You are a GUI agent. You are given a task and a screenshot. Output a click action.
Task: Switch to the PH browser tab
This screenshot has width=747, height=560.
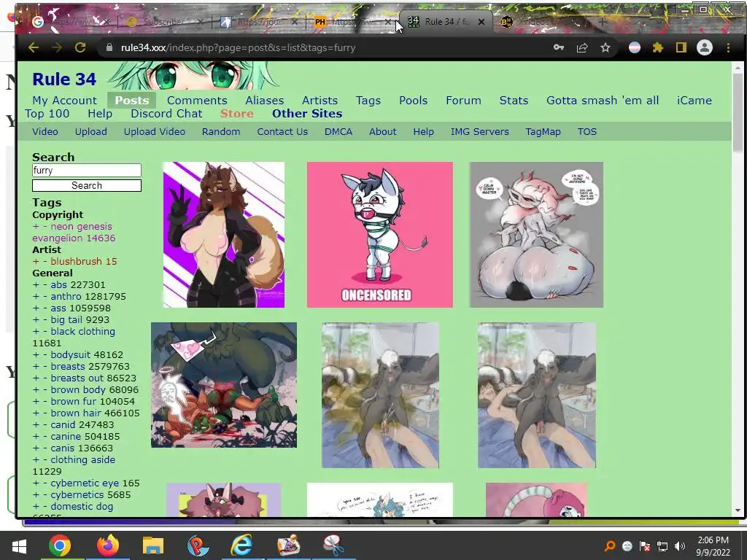tap(354, 22)
